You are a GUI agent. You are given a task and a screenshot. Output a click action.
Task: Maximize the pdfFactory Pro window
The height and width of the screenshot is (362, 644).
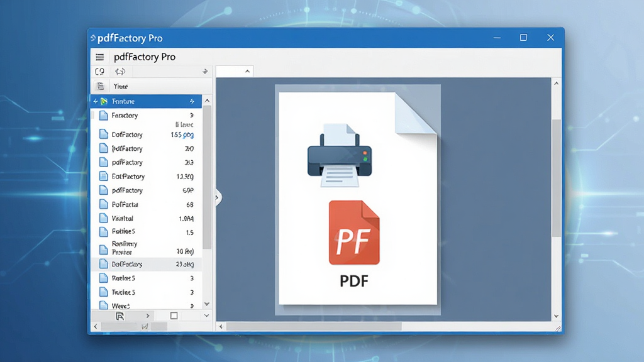tap(523, 38)
